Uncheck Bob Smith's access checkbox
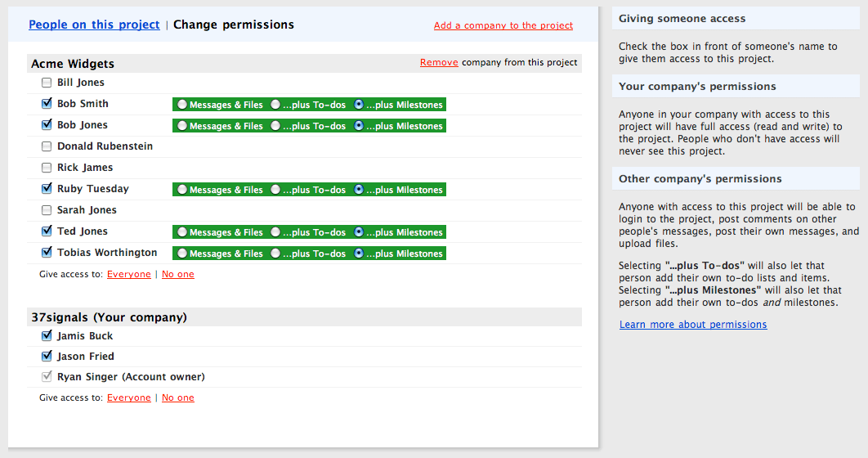 [x=47, y=104]
